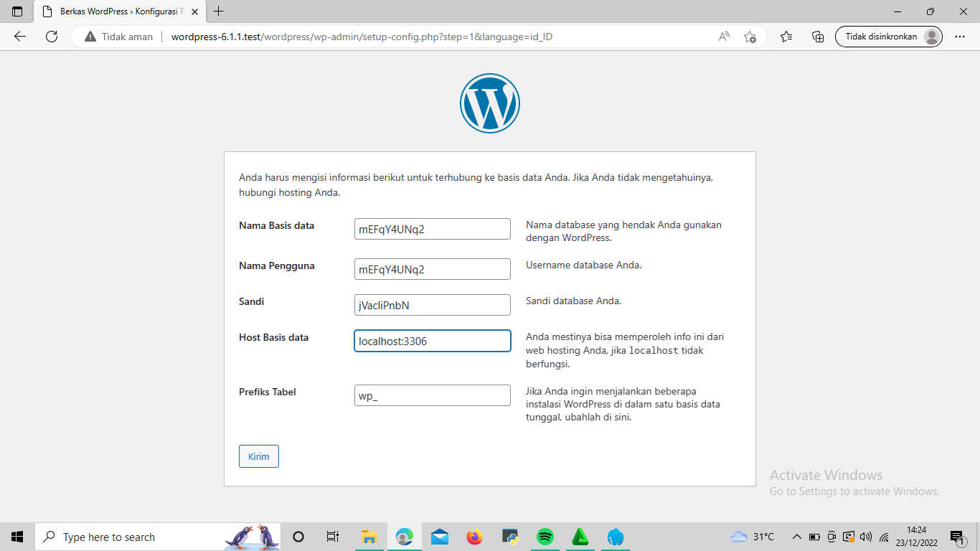980x551 pixels.
Task: Click the 'Sandi' label
Action: [251, 301]
